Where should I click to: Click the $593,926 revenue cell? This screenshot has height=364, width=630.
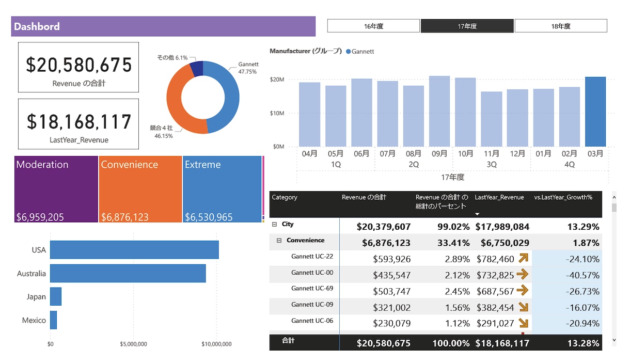click(x=392, y=259)
